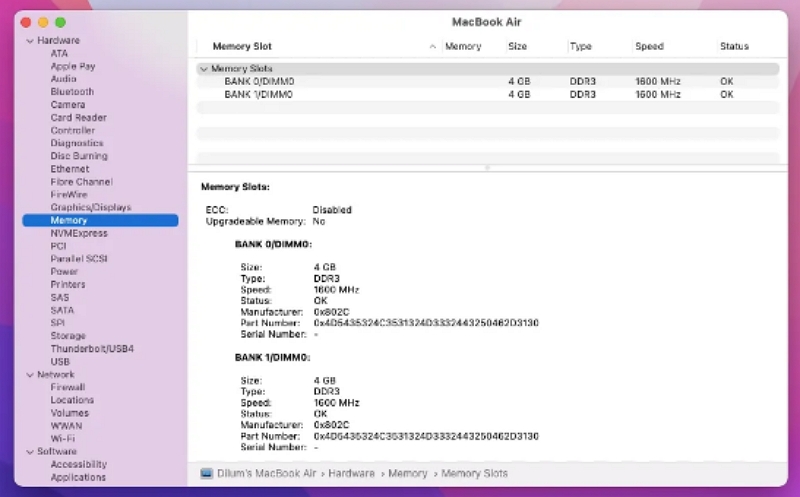Click the green zoom window button

pyautogui.click(x=61, y=22)
